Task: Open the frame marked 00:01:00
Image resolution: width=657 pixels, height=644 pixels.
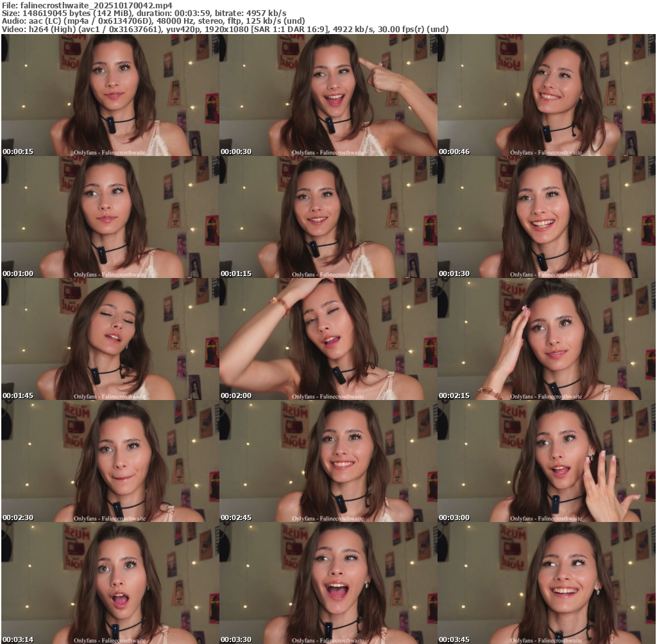Action: (x=110, y=217)
